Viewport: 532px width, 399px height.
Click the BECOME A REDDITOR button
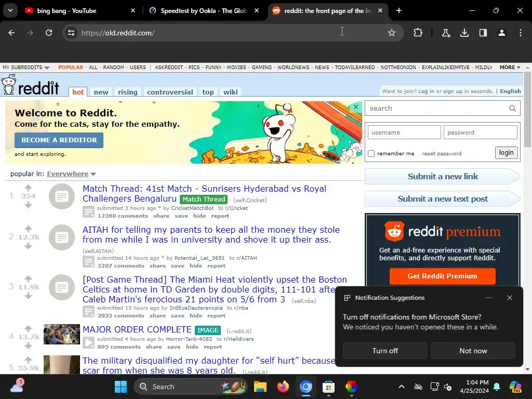pyautogui.click(x=59, y=140)
